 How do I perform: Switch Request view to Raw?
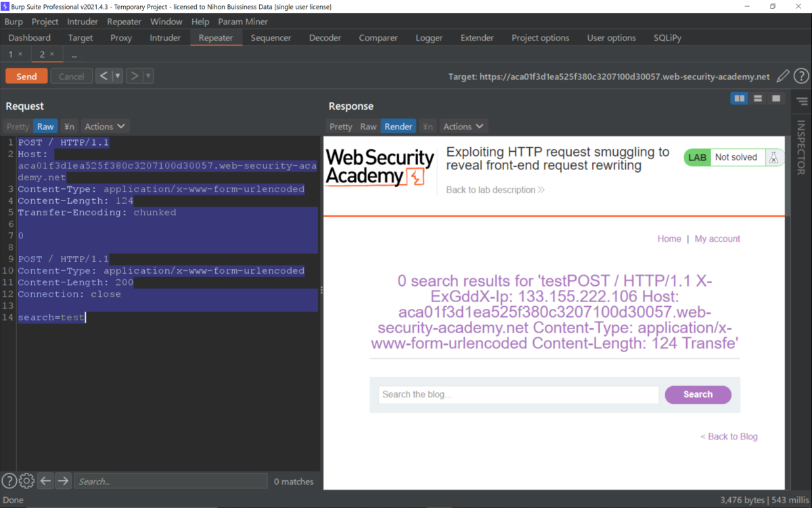pyautogui.click(x=45, y=127)
